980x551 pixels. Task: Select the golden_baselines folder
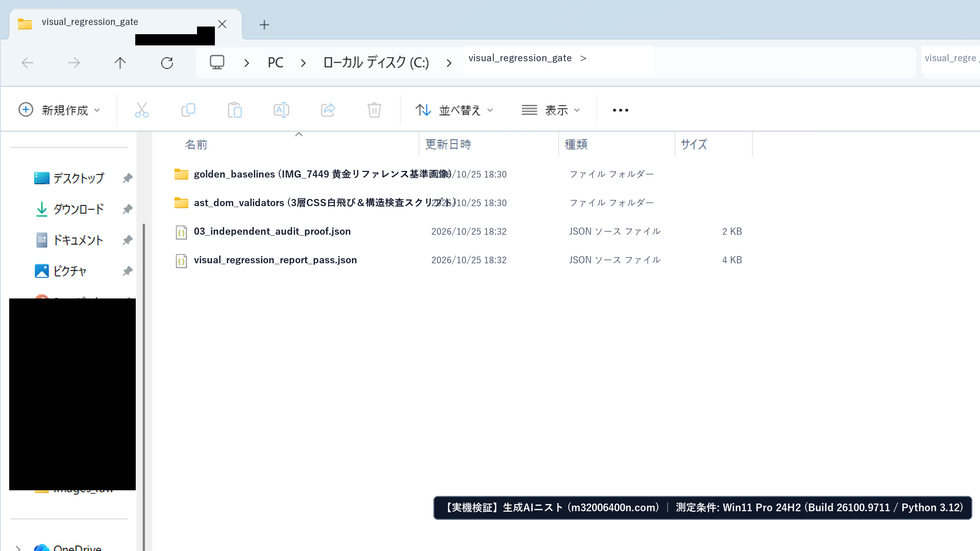pyautogui.click(x=322, y=174)
